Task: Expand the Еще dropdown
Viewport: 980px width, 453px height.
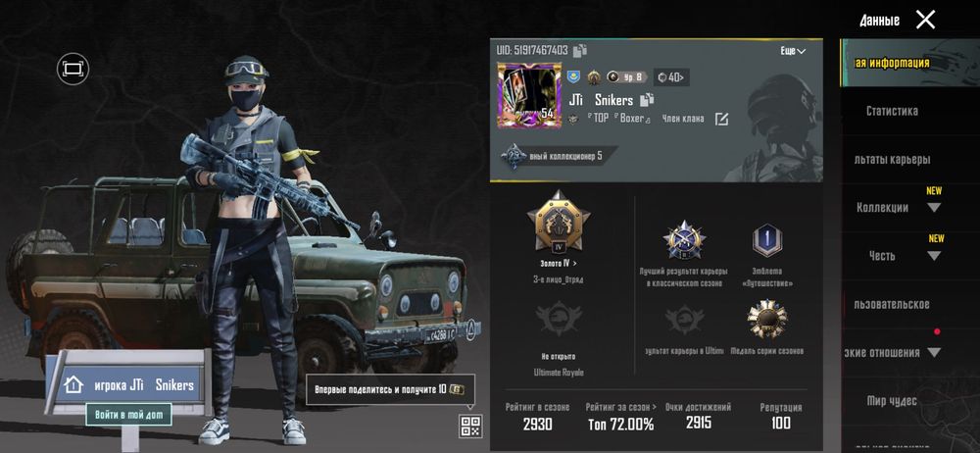Action: [793, 51]
